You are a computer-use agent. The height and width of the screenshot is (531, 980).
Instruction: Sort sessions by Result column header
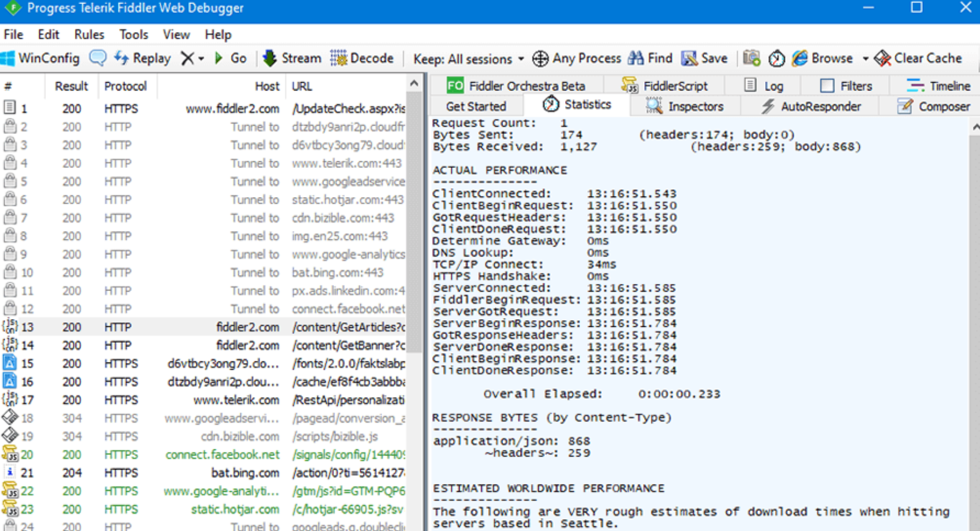click(71, 86)
